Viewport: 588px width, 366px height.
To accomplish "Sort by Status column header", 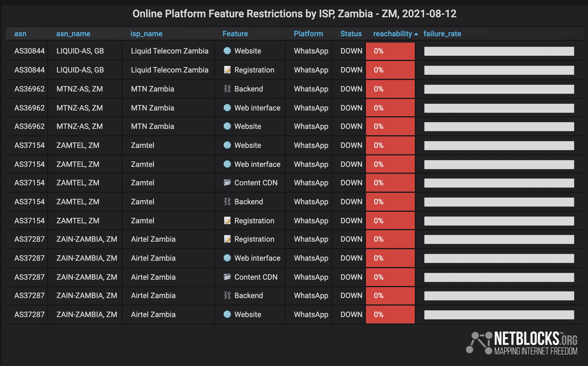I will 351,34.
